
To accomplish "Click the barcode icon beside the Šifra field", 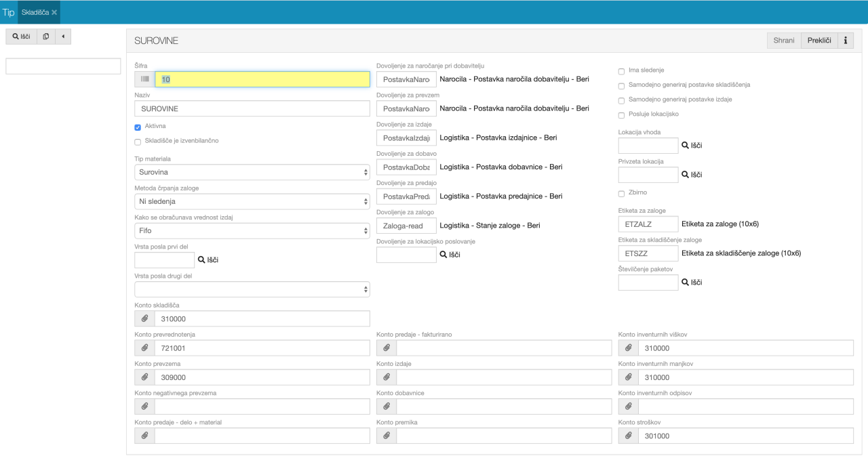I will [x=144, y=79].
